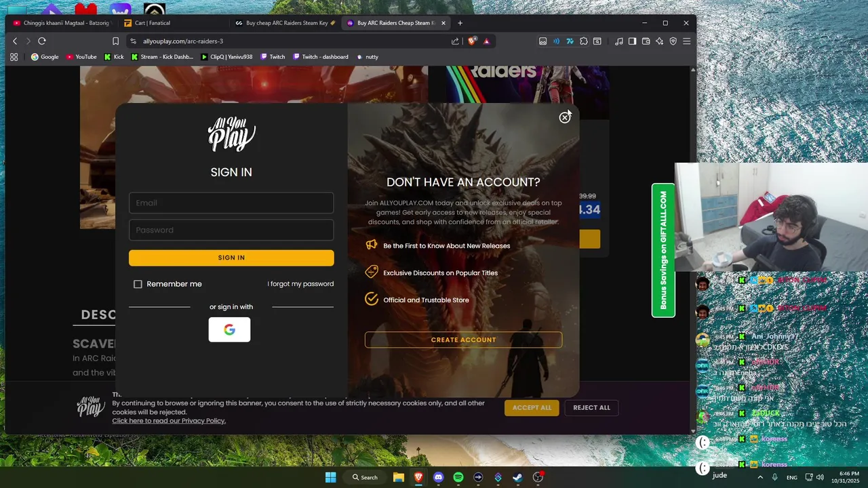
Task: Click the Windows taskbar Search box
Action: (x=365, y=477)
